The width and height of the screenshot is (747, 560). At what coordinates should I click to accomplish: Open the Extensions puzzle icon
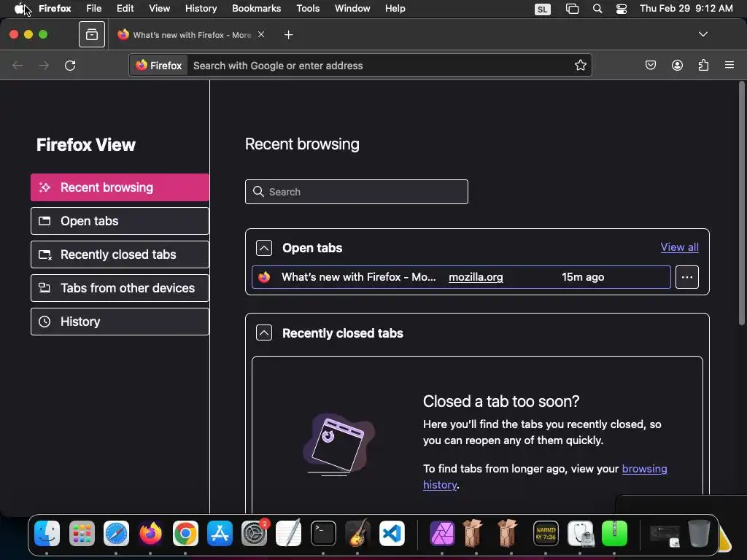[703, 65]
